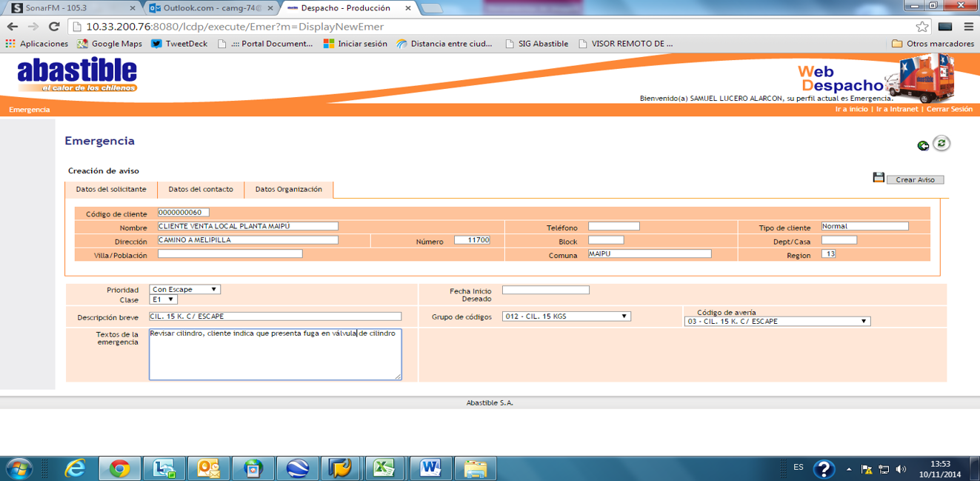Screen dimensions: 980x481
Task: Open the Otros marcadores folder
Action: pyautogui.click(x=933, y=44)
